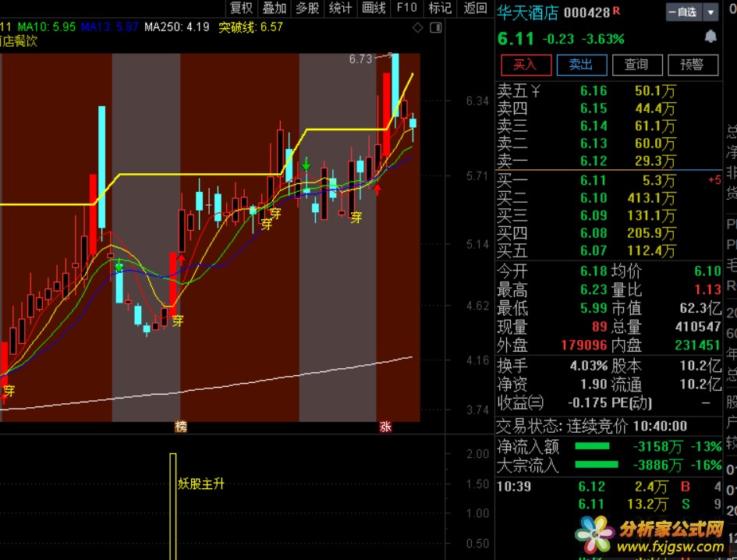This screenshot has height=560, width=737.
Task: Click the 返回 back button
Action: 475,8
